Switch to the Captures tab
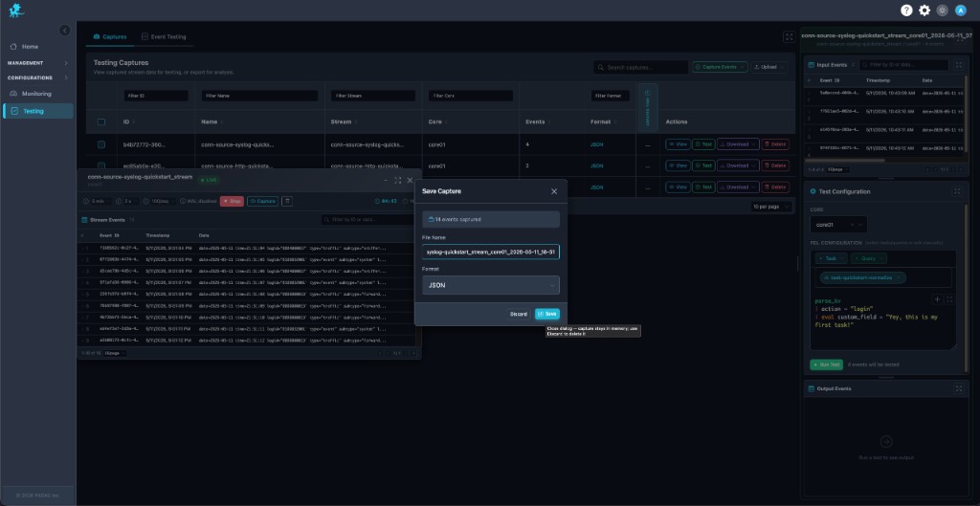The image size is (980, 506). tap(110, 37)
